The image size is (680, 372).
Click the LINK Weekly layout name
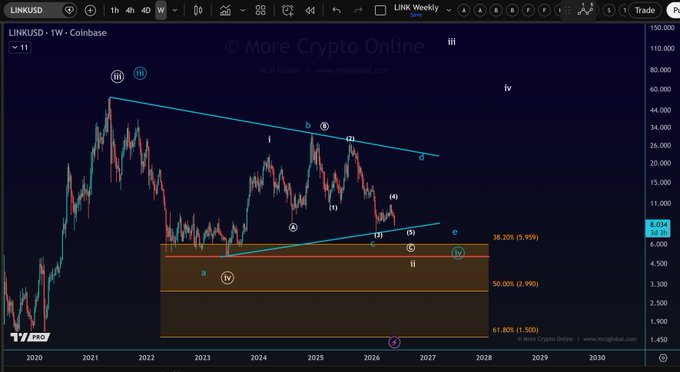pyautogui.click(x=416, y=7)
